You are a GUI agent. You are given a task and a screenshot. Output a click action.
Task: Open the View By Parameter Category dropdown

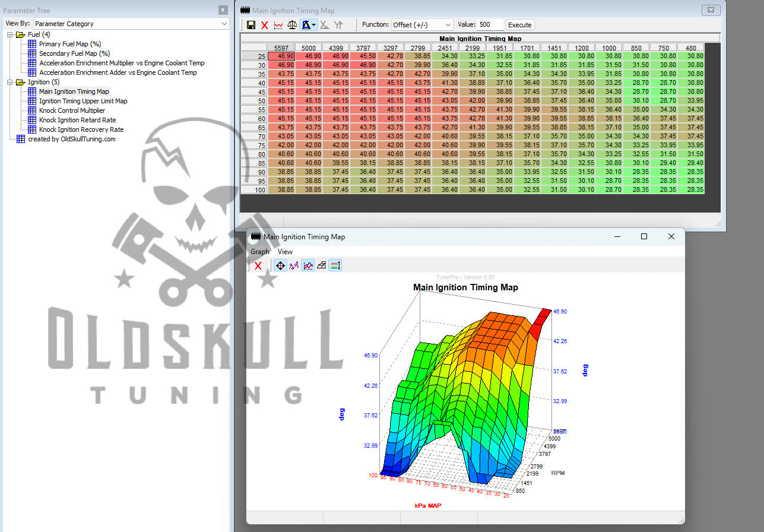click(131, 24)
